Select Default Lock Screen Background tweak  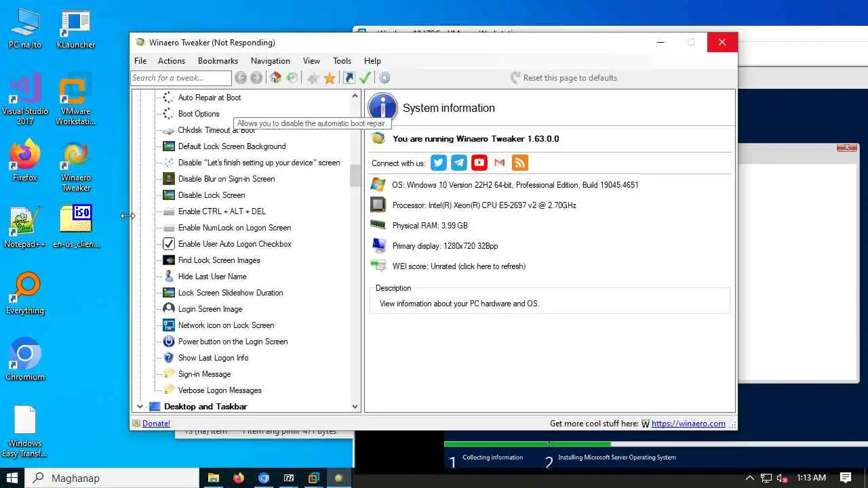232,146
